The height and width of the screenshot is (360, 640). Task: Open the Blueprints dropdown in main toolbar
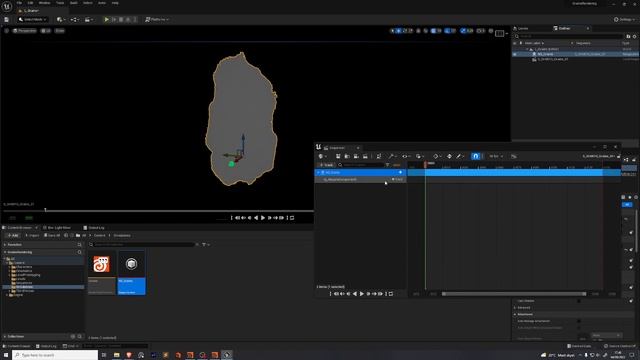pyautogui.click(x=75, y=19)
